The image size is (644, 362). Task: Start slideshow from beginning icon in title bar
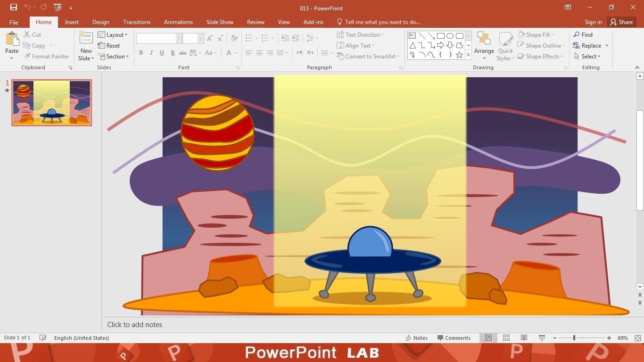pyautogui.click(x=58, y=8)
